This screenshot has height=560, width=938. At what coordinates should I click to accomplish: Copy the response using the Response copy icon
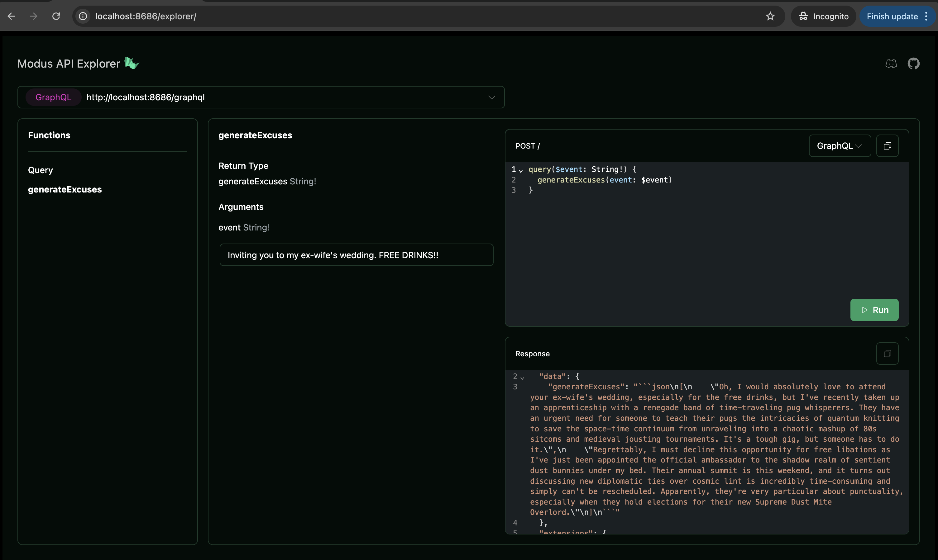click(887, 354)
